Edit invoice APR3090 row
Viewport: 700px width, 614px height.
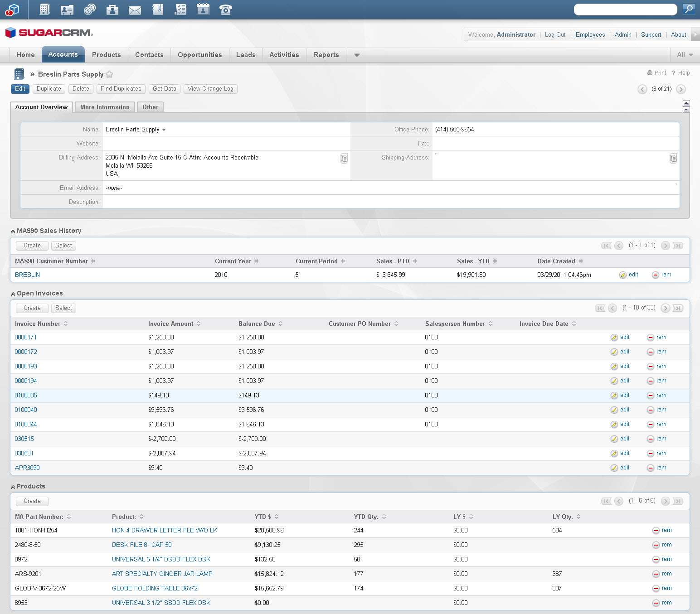point(620,468)
